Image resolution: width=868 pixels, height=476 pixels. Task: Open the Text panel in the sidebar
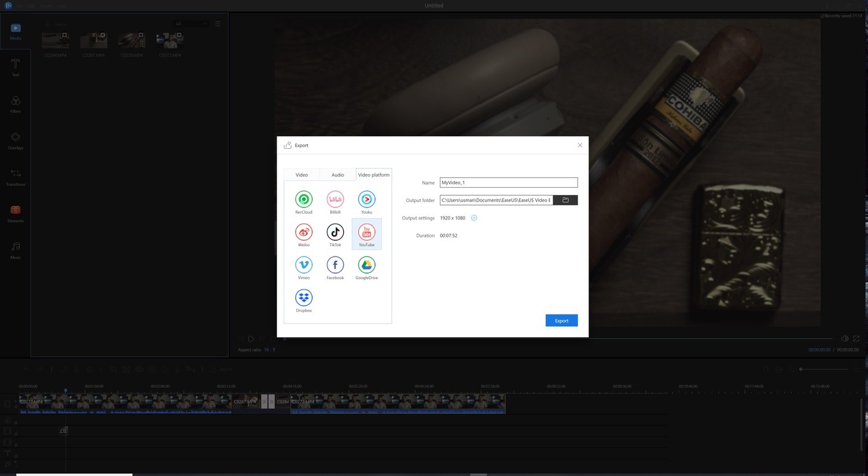click(16, 67)
